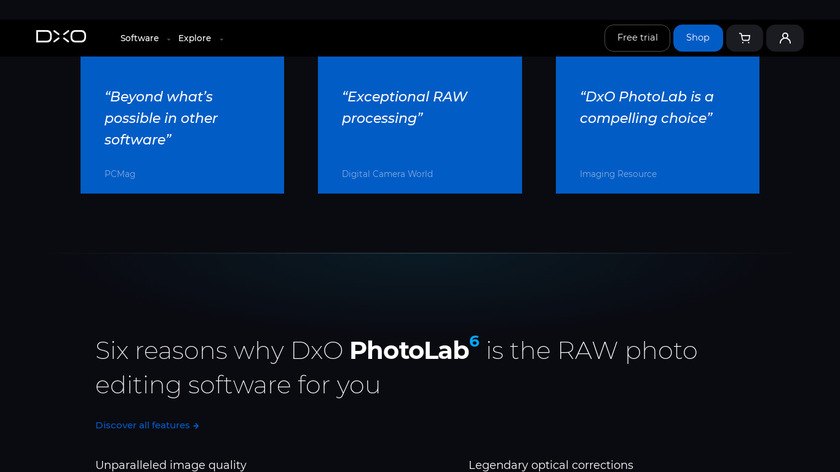Click the Imaging Resource source label

pos(618,174)
